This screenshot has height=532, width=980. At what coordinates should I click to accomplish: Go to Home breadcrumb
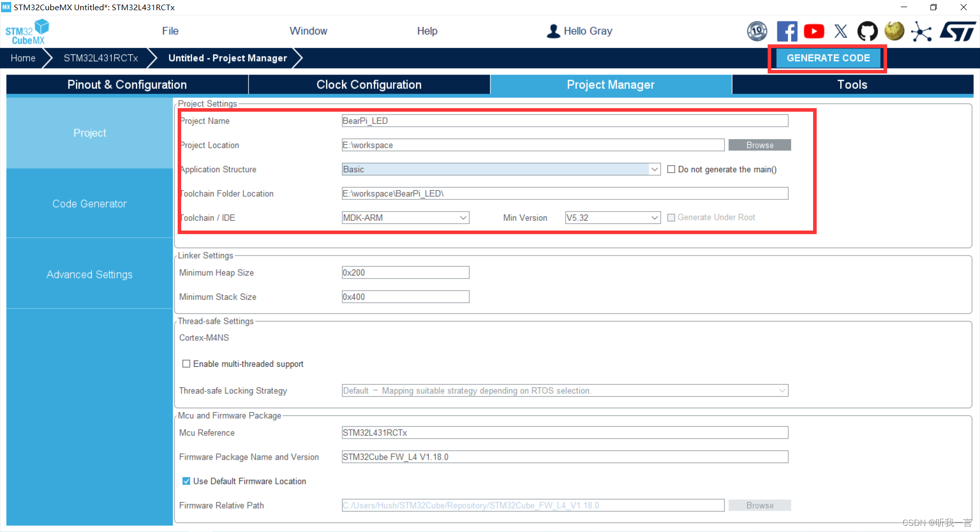point(23,58)
